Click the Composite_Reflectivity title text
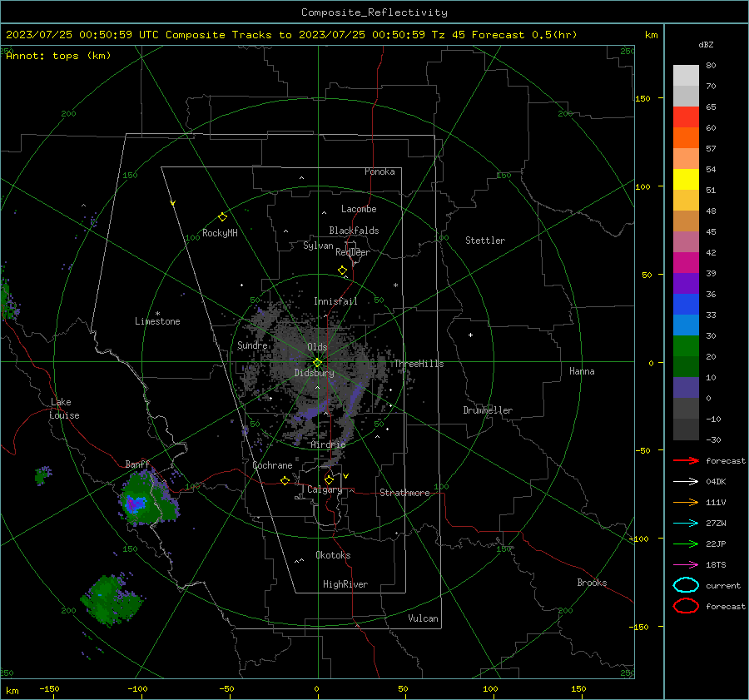This screenshot has height=700, width=749. (x=374, y=12)
